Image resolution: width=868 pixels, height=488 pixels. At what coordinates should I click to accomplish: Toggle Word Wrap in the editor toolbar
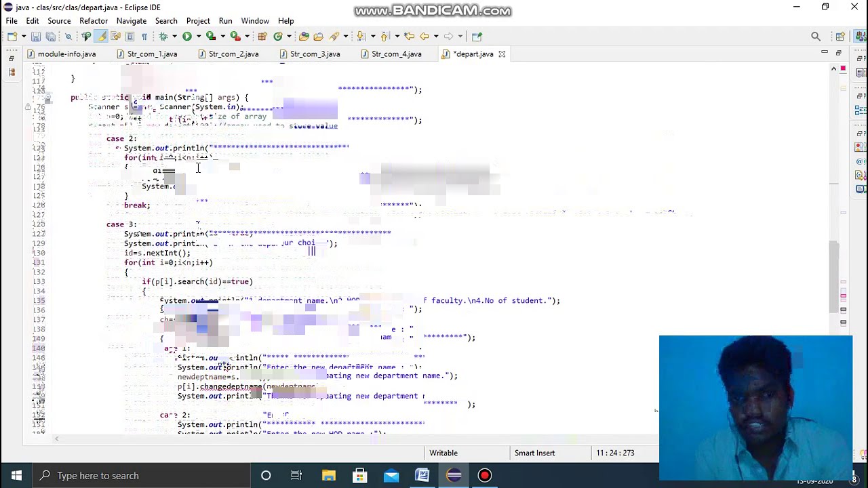(115, 36)
